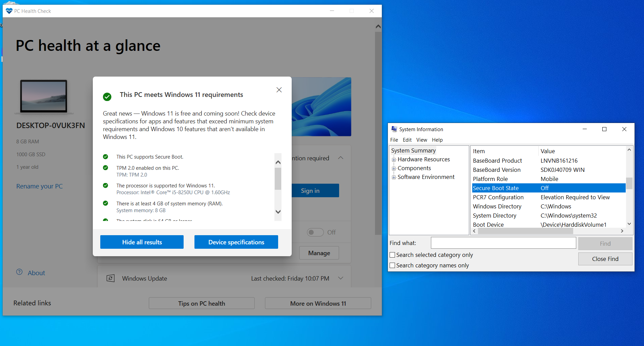
Task: Close the Windows 11 requirements dialog
Action: [x=279, y=90]
